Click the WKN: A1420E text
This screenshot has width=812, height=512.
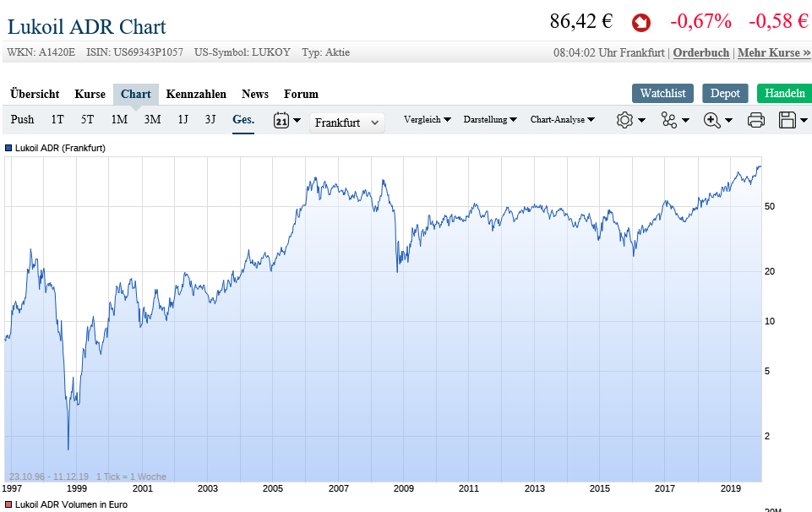pyautogui.click(x=41, y=52)
